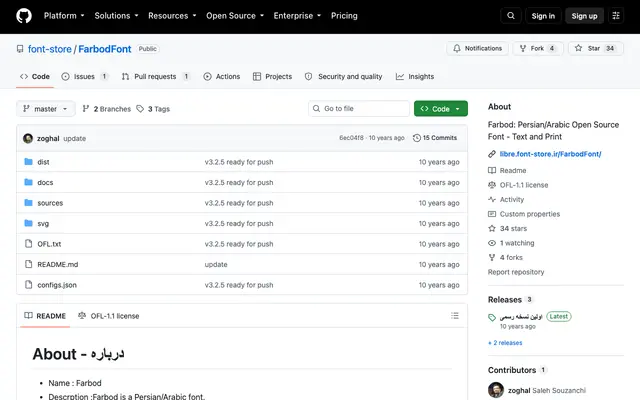Click the README.md file icon
The width and height of the screenshot is (640, 400).
click(29, 264)
